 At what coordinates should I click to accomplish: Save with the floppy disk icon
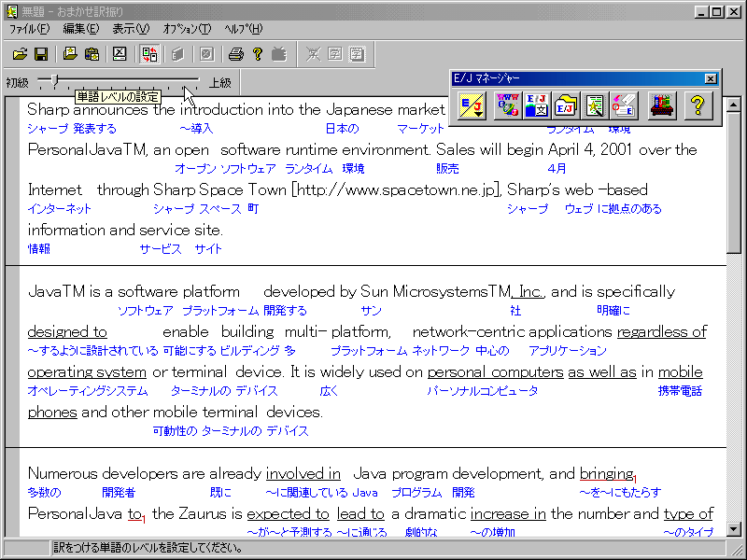(x=41, y=54)
